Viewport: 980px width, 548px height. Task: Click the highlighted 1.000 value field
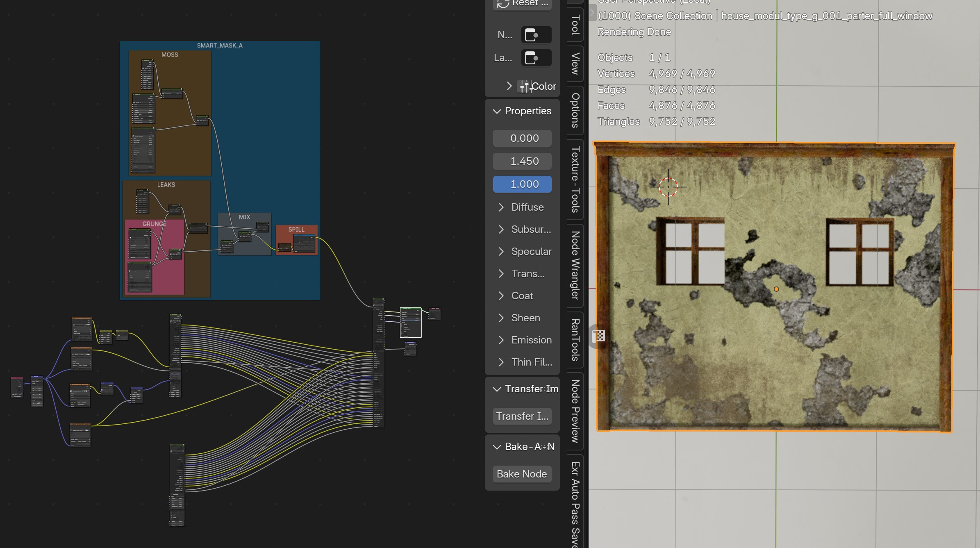click(x=522, y=184)
